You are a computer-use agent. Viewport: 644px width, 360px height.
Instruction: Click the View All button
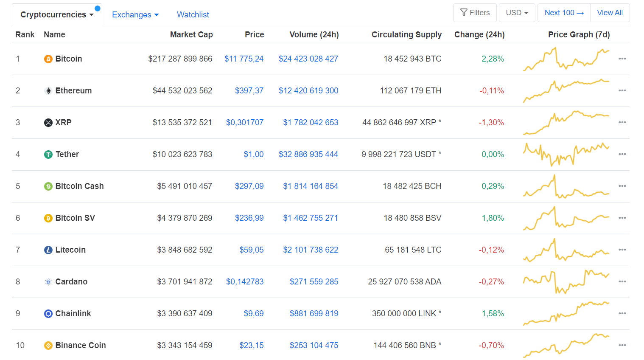point(610,13)
